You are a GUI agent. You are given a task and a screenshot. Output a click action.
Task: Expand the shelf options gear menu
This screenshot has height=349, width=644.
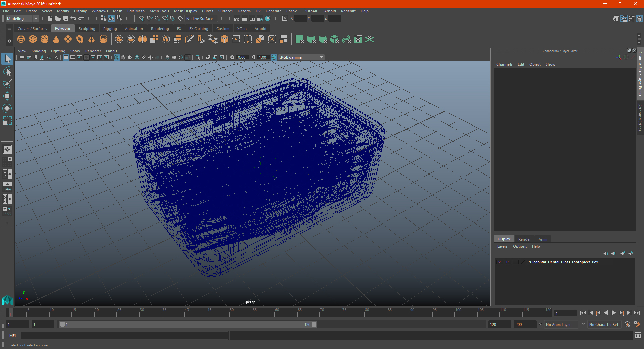click(x=9, y=41)
